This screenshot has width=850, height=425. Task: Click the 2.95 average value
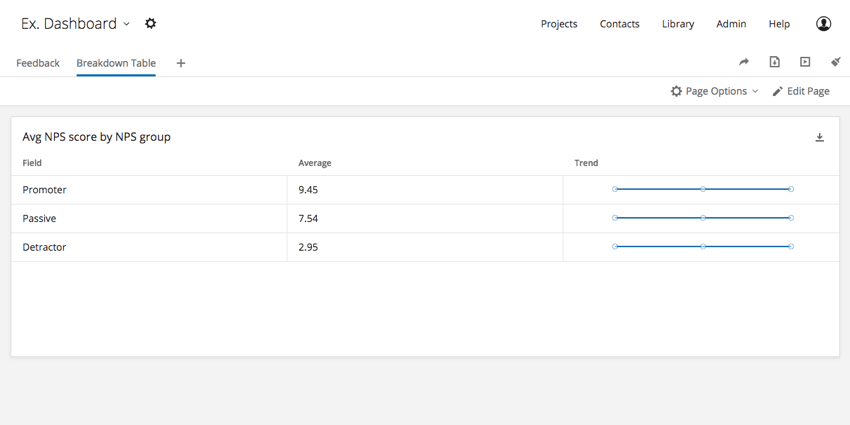pos(308,247)
